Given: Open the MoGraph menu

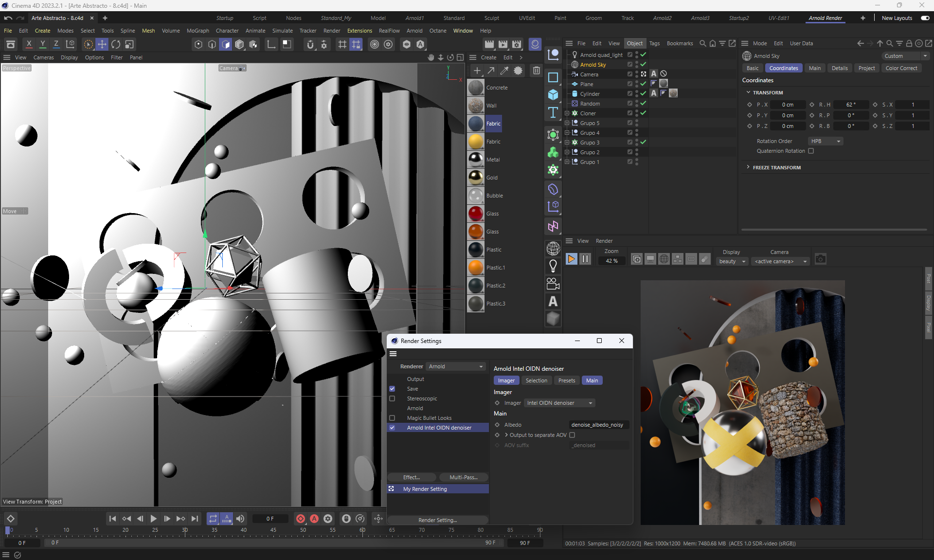Looking at the screenshot, I should click(x=198, y=31).
